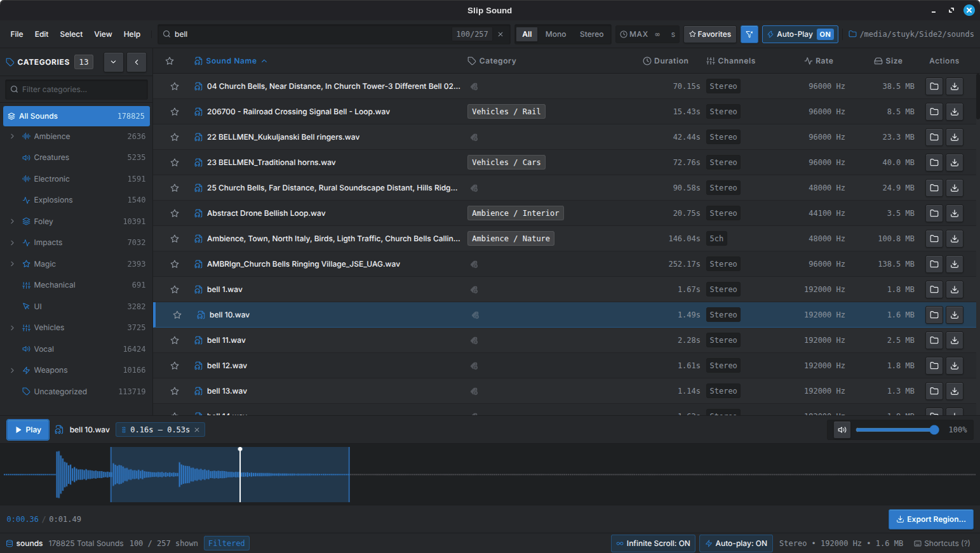Clear the bell search query

(500, 34)
